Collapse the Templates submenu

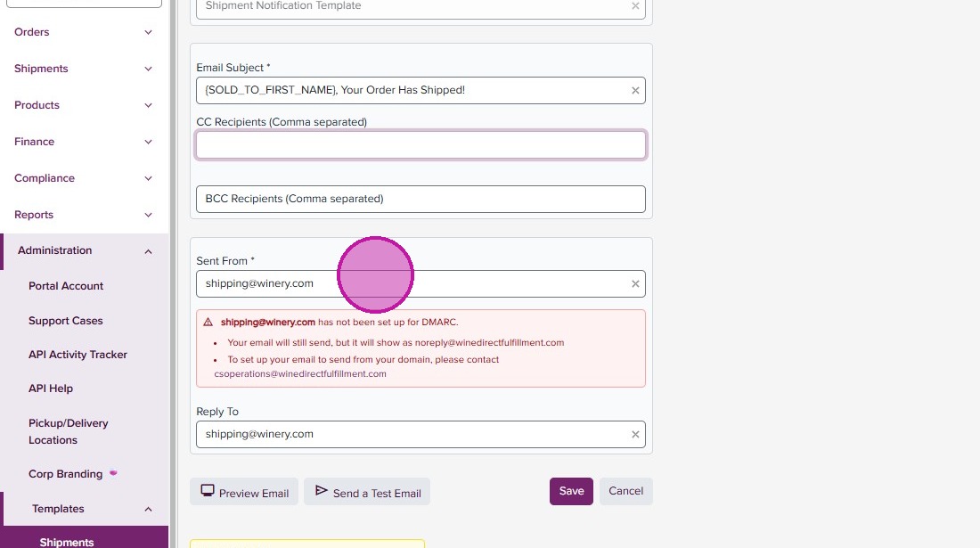click(x=148, y=510)
